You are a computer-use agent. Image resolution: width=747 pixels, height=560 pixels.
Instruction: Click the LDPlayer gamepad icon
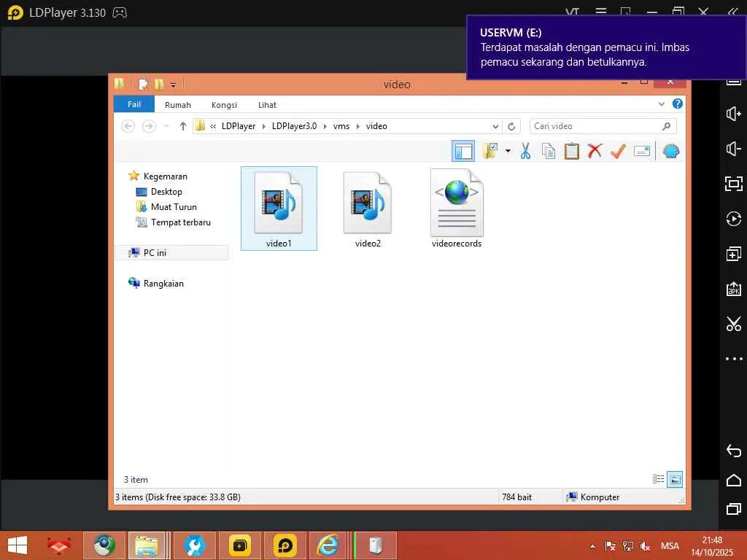[120, 13]
